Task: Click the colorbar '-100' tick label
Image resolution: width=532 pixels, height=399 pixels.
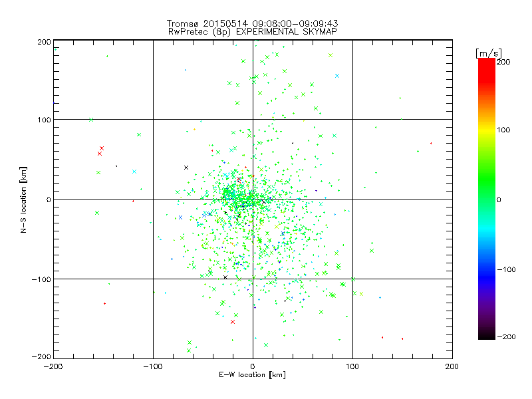Action: 506,270
